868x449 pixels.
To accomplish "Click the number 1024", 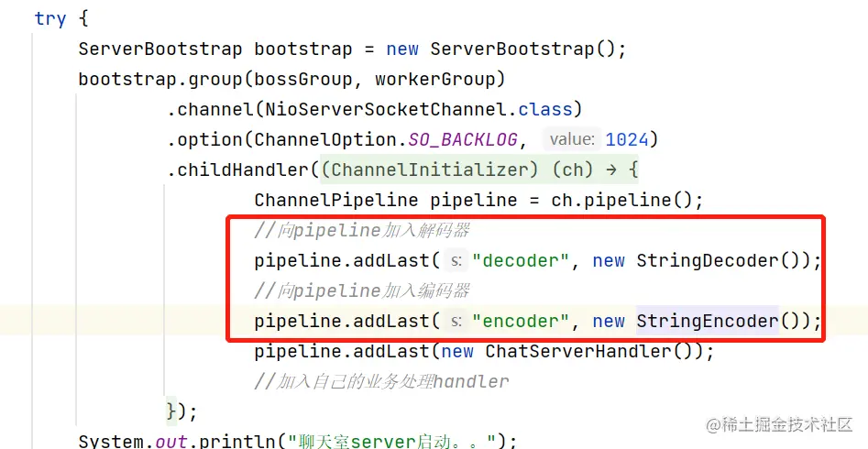I will click(x=627, y=139).
